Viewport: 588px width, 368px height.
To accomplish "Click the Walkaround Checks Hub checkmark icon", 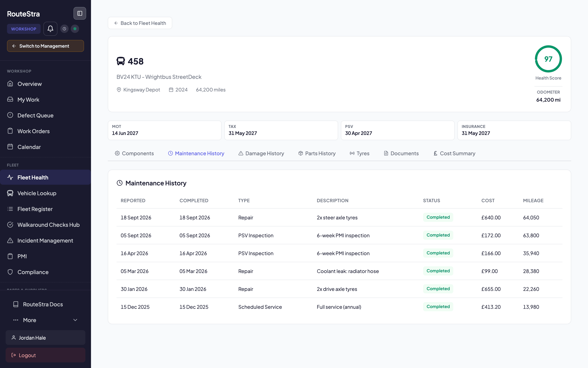I will click(x=10, y=225).
